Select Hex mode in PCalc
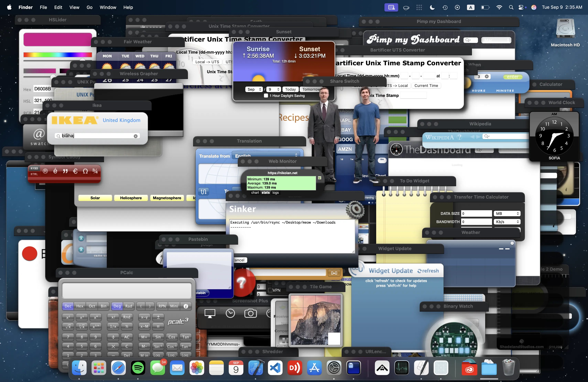The height and width of the screenshot is (382, 588). [x=80, y=306]
